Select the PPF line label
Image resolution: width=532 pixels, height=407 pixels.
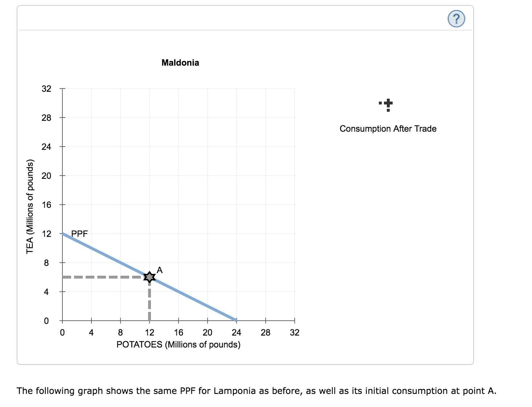tap(80, 234)
